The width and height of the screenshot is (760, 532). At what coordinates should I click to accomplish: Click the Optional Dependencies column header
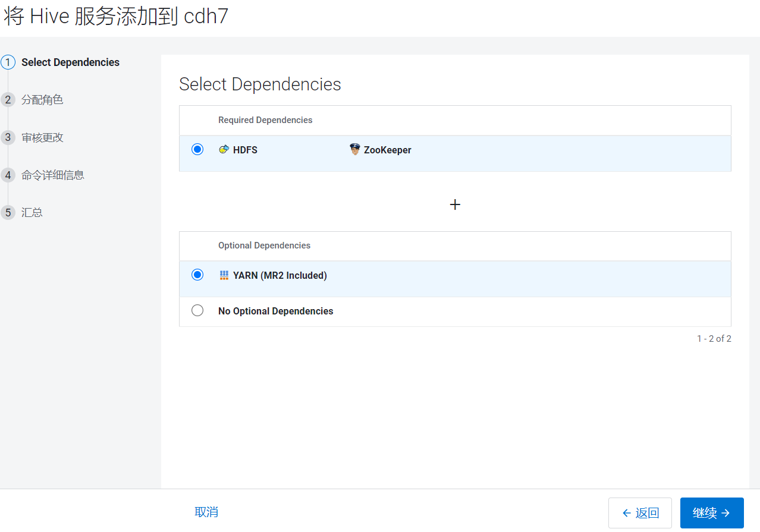(264, 245)
